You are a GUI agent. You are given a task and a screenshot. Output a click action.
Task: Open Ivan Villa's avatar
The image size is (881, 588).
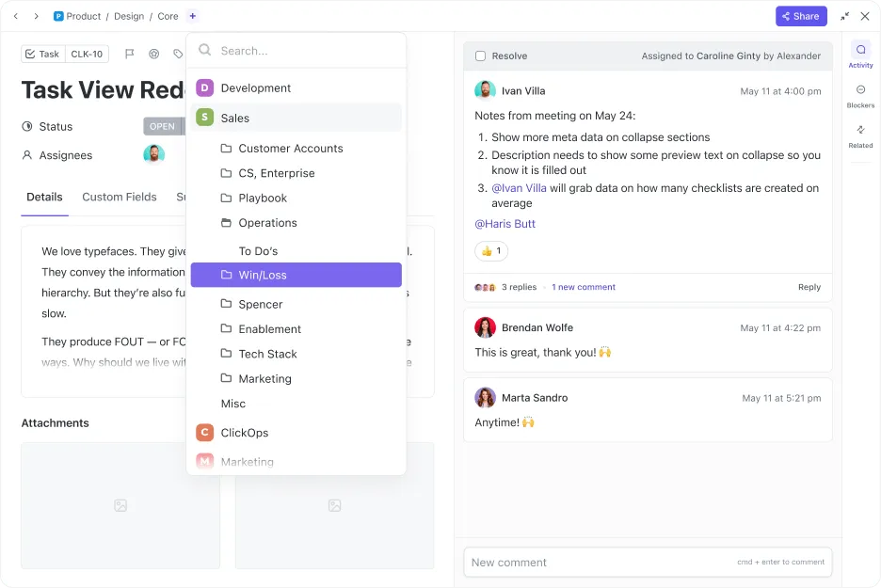[x=485, y=90]
